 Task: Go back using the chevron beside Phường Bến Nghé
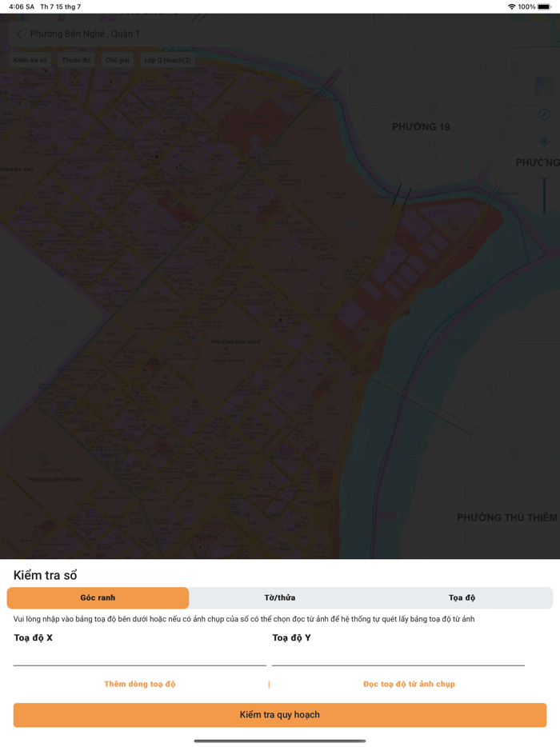coord(19,34)
